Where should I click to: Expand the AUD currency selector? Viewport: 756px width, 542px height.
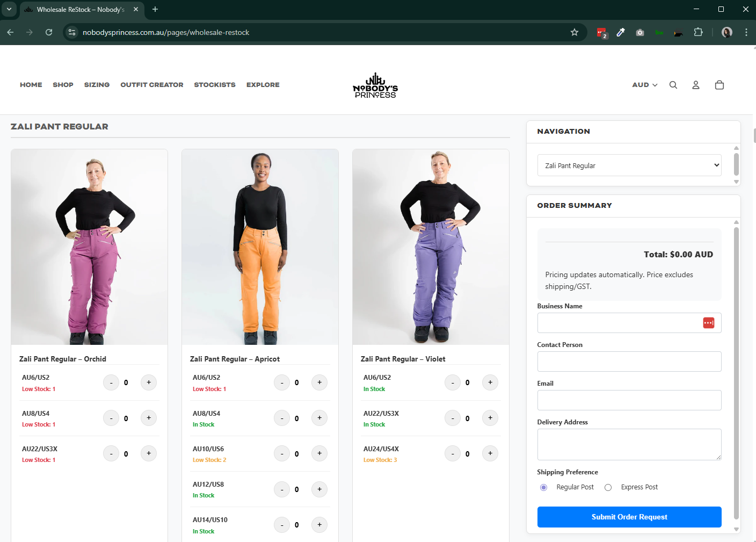pyautogui.click(x=644, y=85)
